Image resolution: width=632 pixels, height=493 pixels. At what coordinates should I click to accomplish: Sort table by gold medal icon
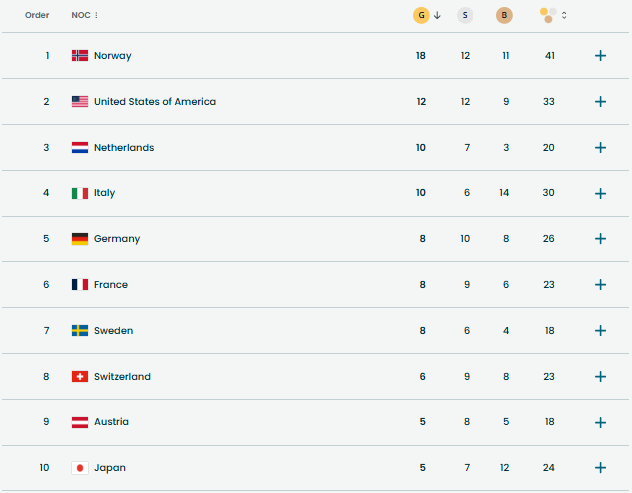(421, 15)
